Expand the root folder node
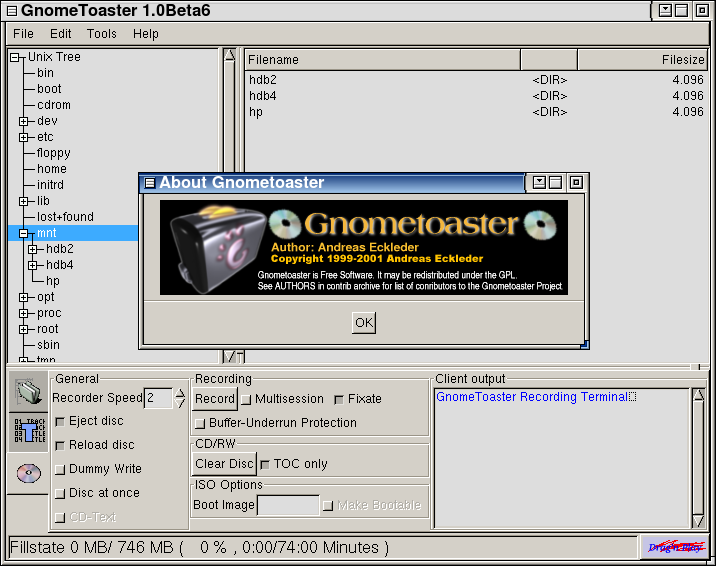 (x=24, y=330)
